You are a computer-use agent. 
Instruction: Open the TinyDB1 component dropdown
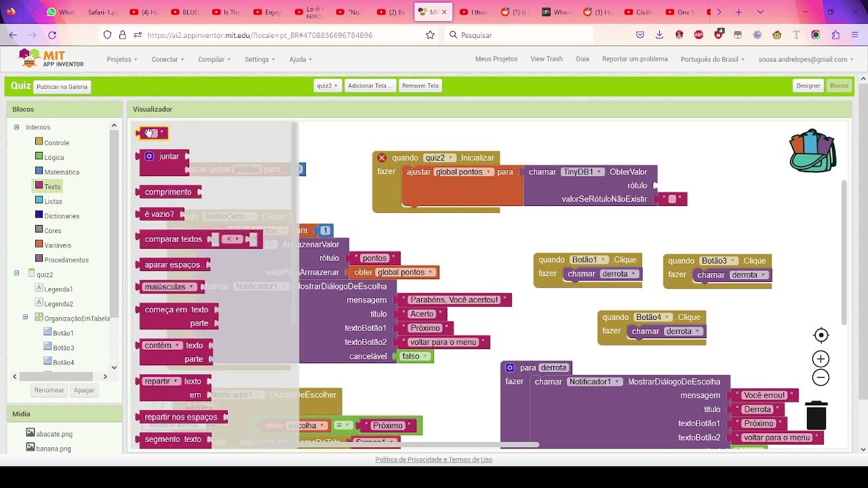coord(582,172)
